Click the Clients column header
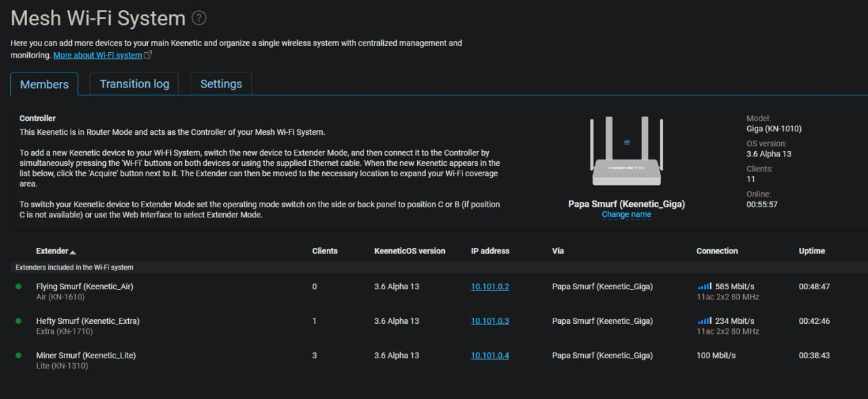The width and height of the screenshot is (868, 399). pos(325,251)
